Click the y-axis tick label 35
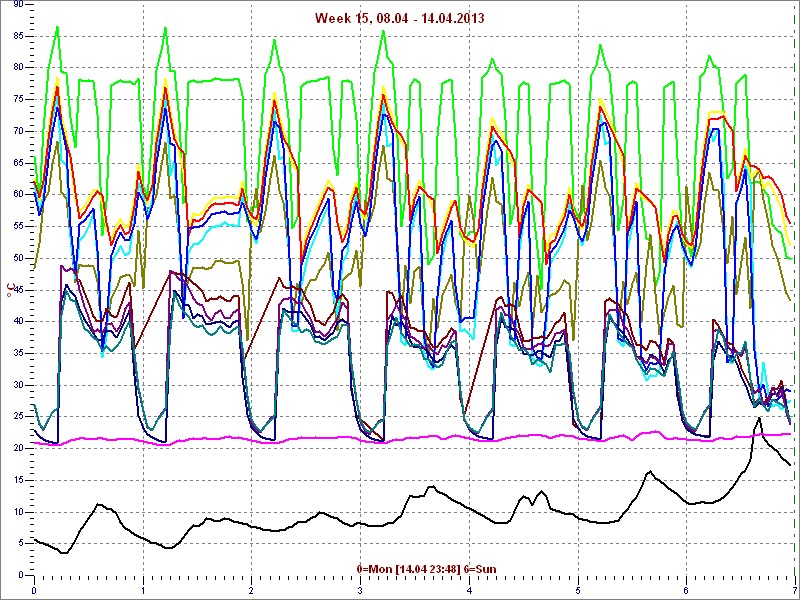Image resolution: width=800 pixels, height=600 pixels. (18, 353)
